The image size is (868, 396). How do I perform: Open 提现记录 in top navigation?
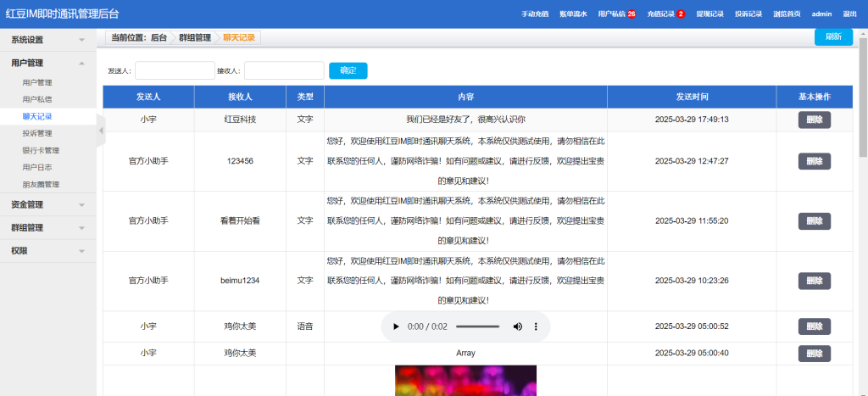[x=709, y=14]
